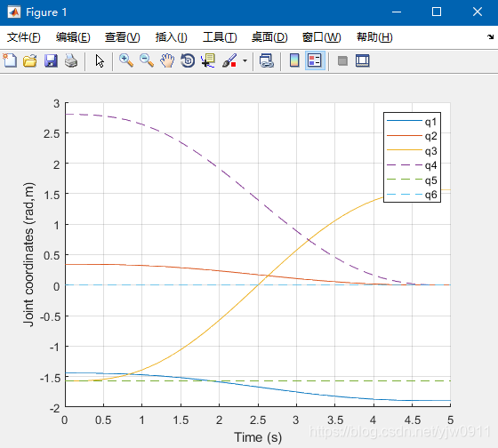This screenshot has height=448, width=498.
Task: Click the New Figure icon
Action: [x=10, y=60]
